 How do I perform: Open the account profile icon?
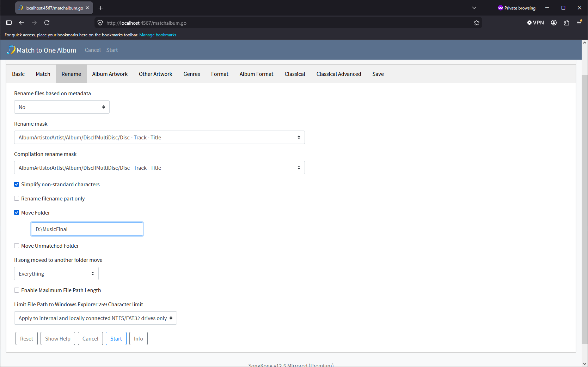point(554,23)
